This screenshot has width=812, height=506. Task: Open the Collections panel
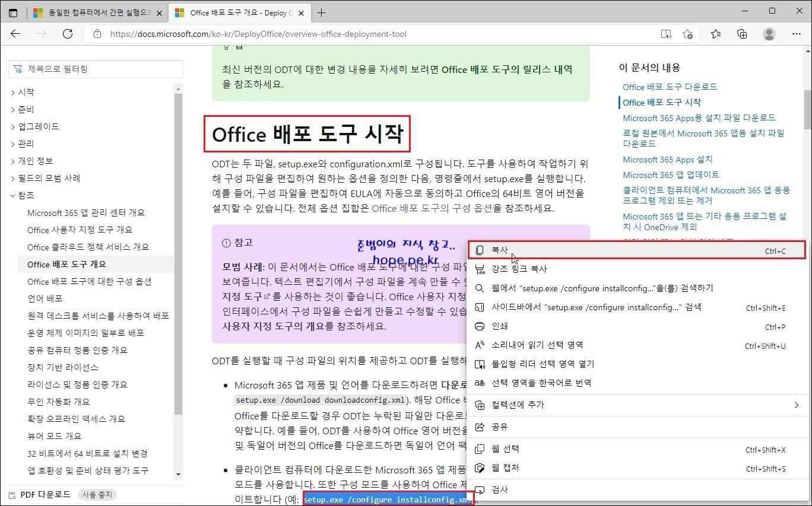(742, 34)
